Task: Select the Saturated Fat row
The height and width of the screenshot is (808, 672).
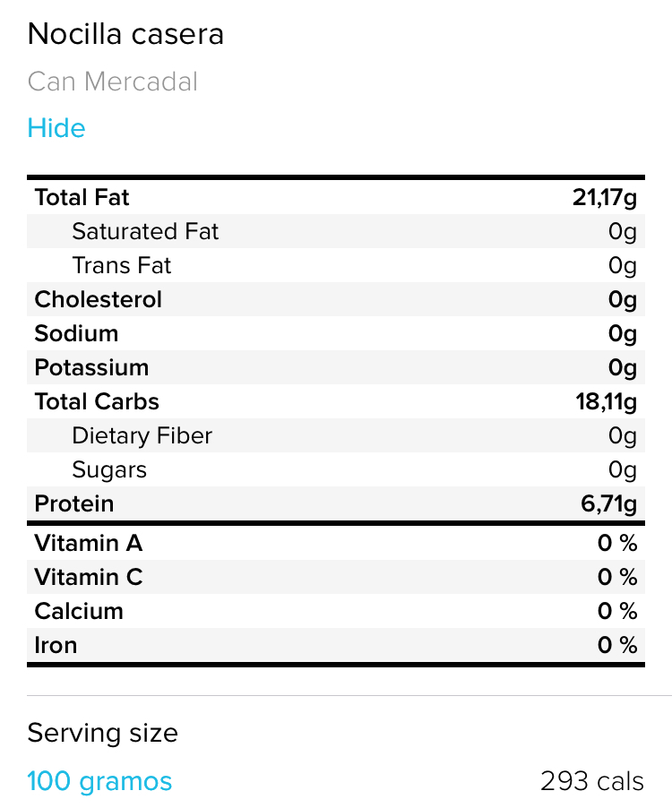Action: (x=335, y=232)
